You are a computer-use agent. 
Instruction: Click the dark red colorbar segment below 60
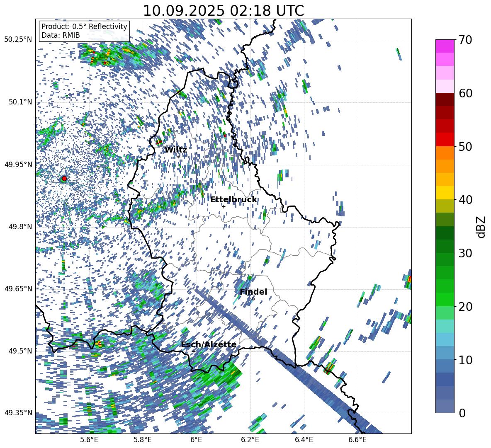click(x=445, y=99)
